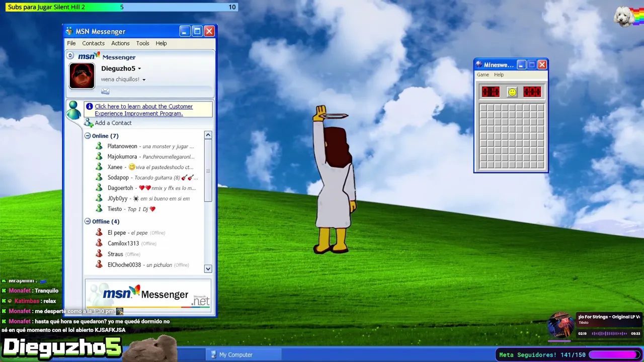Click ElChoche0038's red offline icon
This screenshot has width=644, height=362.
99,265
